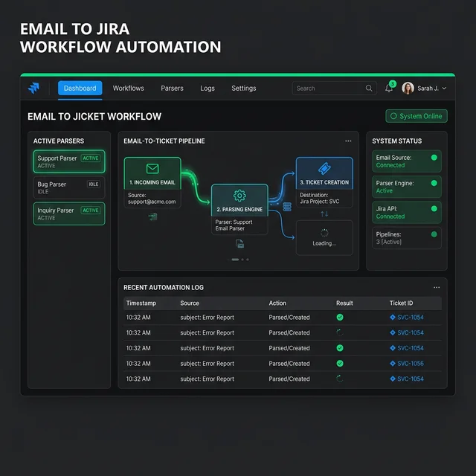
Task: Click the ticket icon in Ticket Creation node
Action: [324, 168]
